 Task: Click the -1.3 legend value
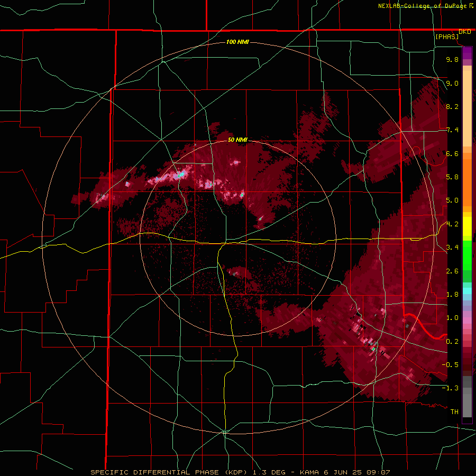coord(450,388)
